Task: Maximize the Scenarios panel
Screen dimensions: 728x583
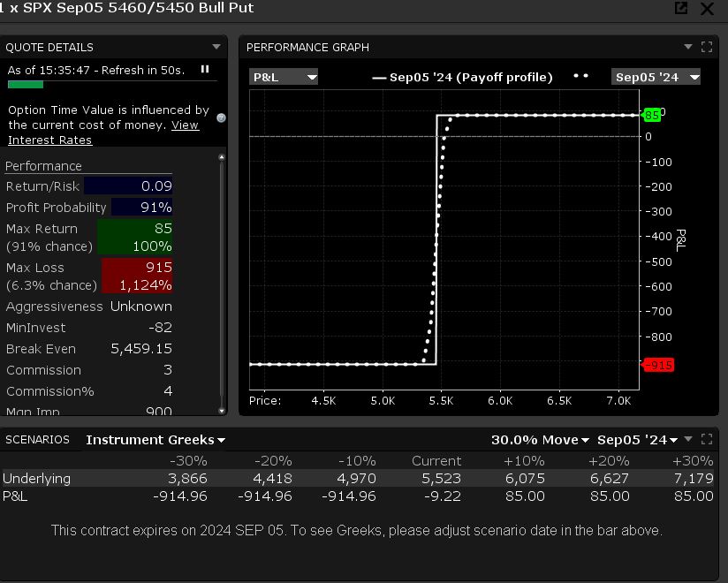Action: tap(707, 439)
